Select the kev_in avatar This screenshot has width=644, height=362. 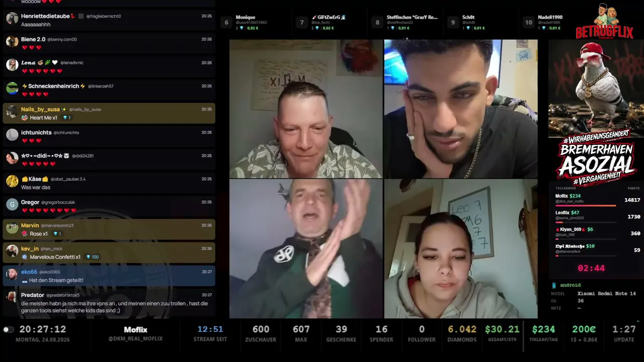point(12,251)
